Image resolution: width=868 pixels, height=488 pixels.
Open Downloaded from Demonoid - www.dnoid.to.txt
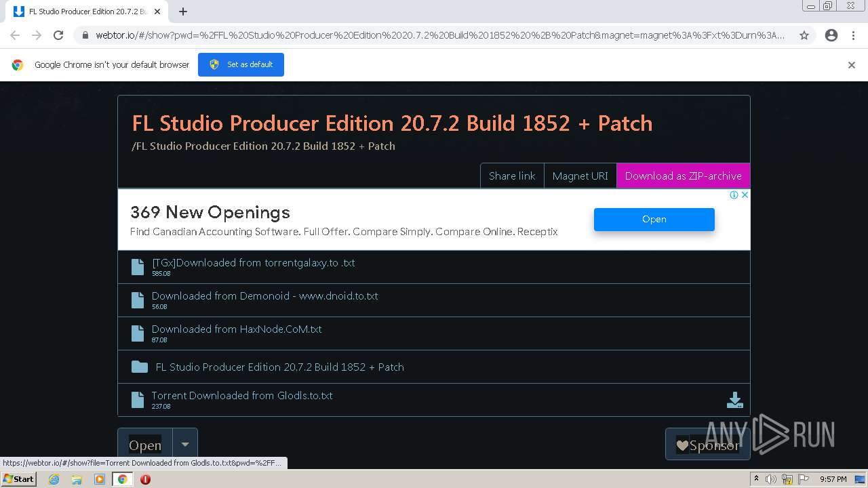pos(434,300)
